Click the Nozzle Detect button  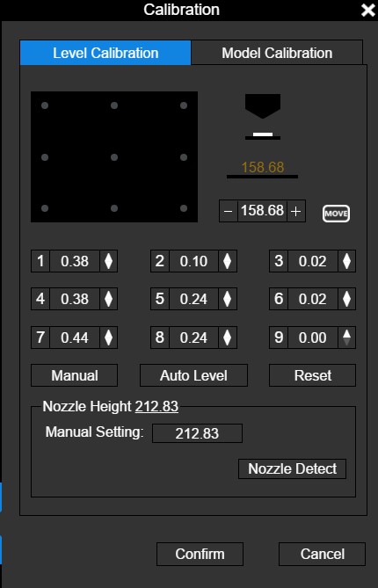coord(292,468)
